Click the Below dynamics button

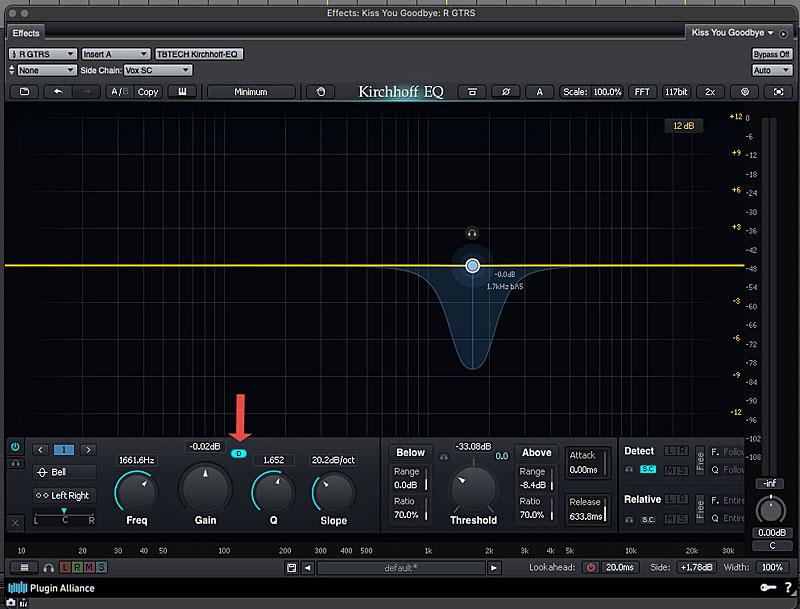(410, 452)
